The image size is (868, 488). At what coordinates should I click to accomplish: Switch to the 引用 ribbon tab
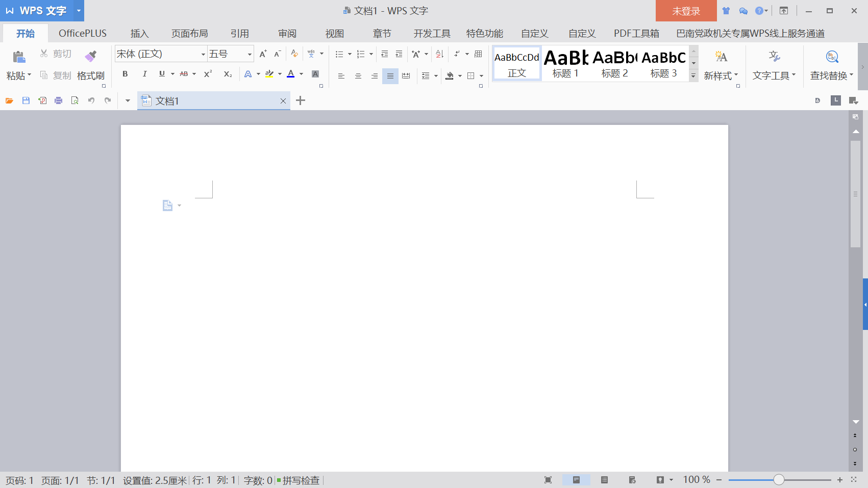click(240, 34)
